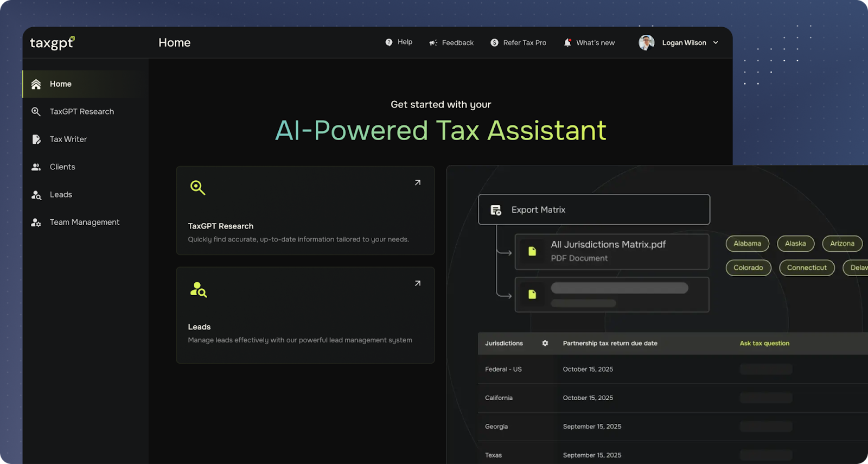
Task: Click the Partnership tax return due date header
Action: coord(610,344)
